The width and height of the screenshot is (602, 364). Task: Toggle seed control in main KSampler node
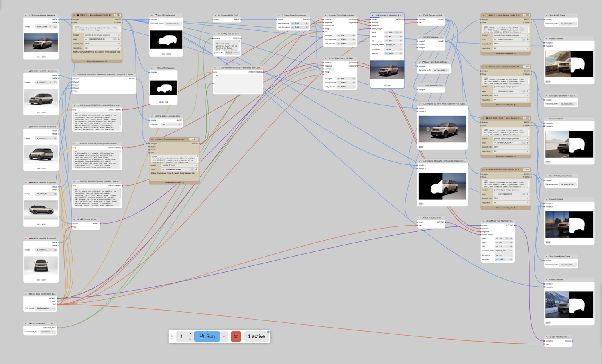click(x=397, y=32)
